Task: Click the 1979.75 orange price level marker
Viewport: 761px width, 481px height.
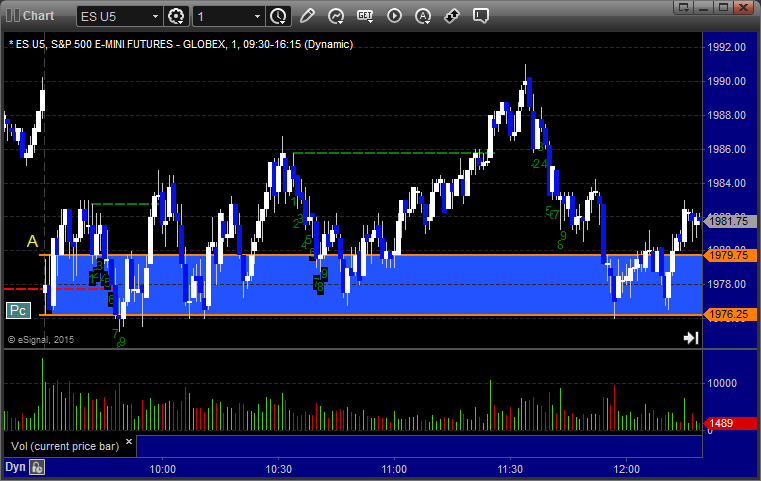Action: 729,255
